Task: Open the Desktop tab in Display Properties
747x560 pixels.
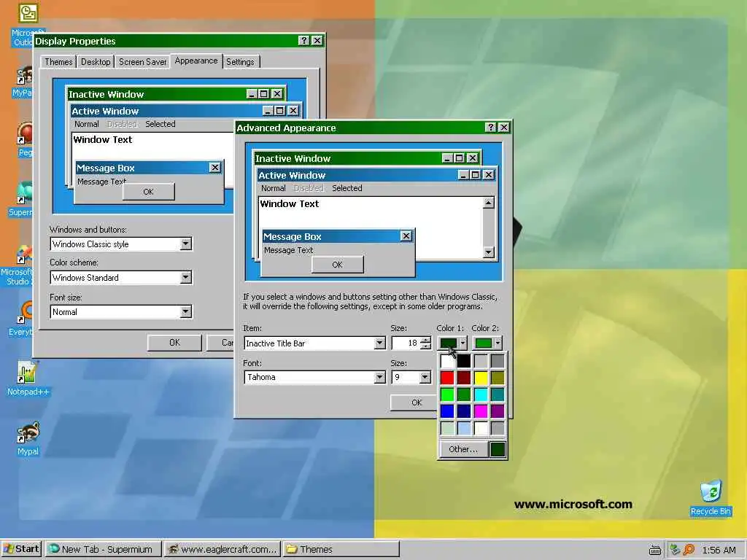Action: click(96, 62)
